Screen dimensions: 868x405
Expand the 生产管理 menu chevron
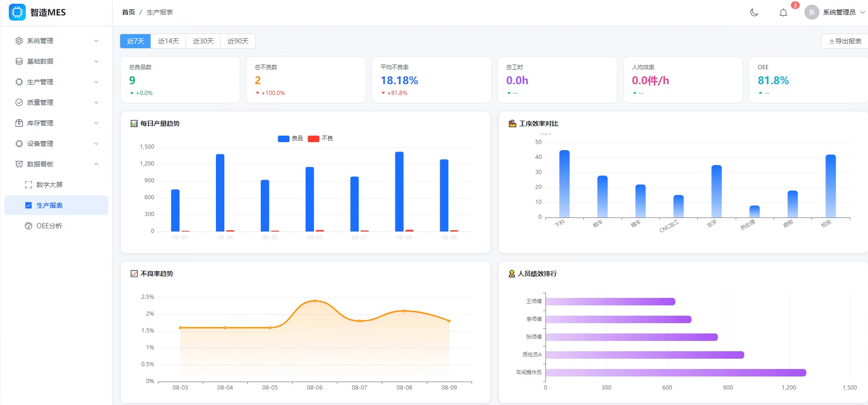[x=96, y=82]
